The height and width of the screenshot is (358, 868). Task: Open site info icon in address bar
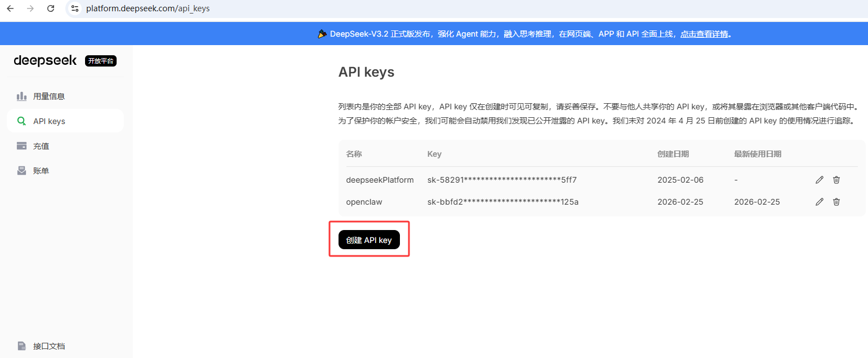[75, 8]
